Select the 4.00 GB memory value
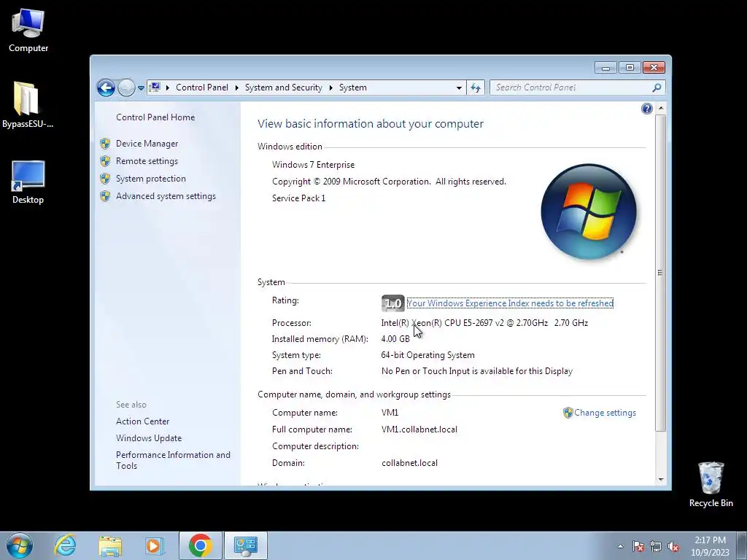This screenshot has height=560, width=747. coord(395,339)
